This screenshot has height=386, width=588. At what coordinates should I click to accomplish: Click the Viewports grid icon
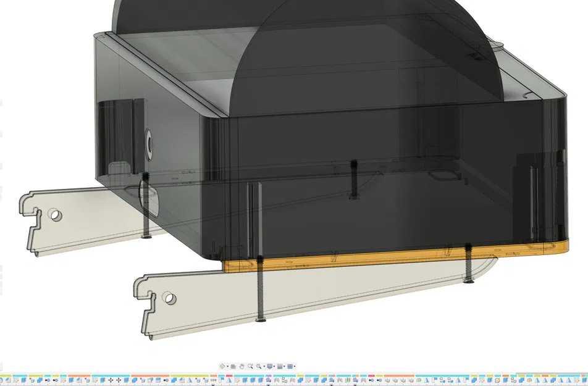click(290, 366)
